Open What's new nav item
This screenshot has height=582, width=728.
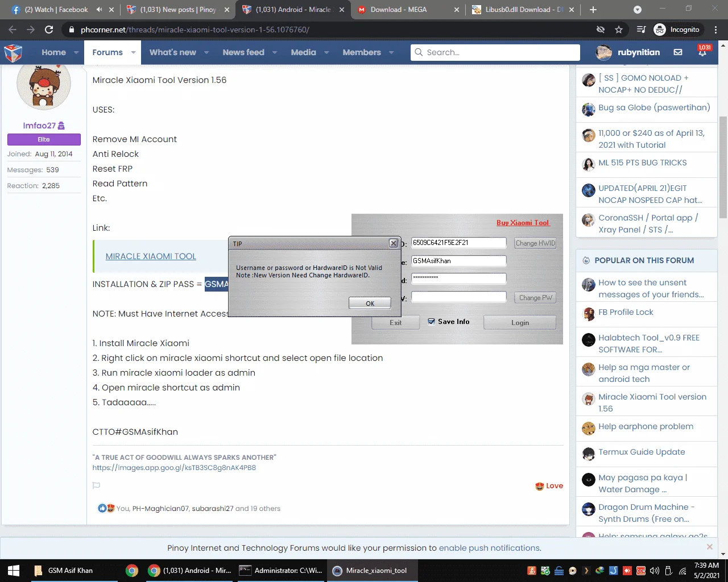(172, 52)
